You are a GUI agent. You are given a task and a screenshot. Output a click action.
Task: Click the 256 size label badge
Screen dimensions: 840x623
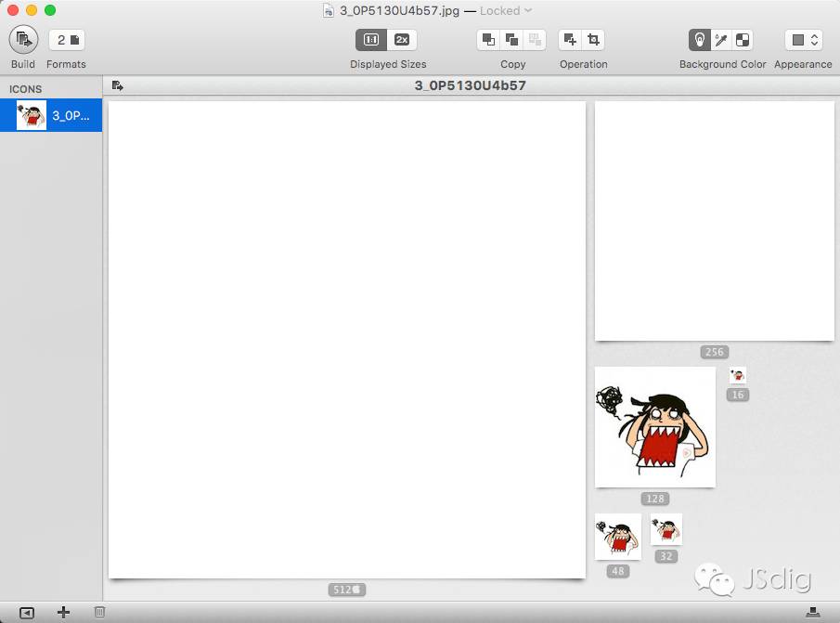[x=714, y=352]
